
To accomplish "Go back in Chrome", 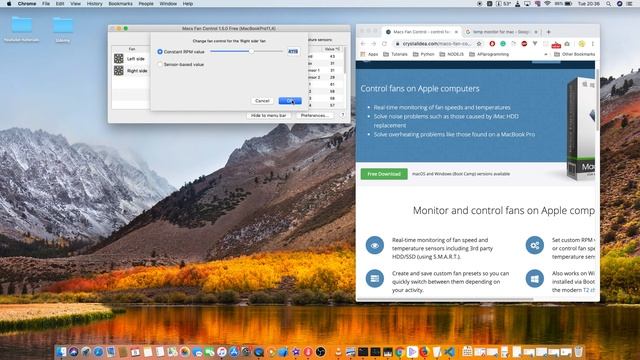I will pos(363,44).
